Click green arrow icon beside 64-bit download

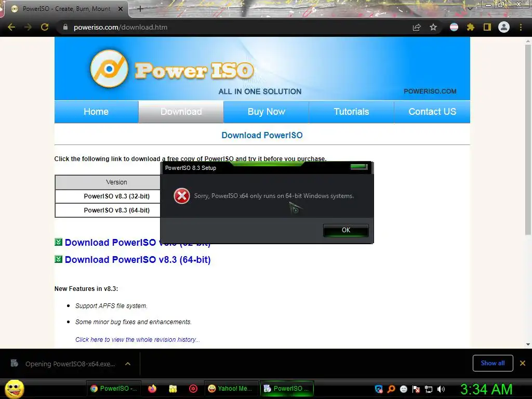click(58, 259)
